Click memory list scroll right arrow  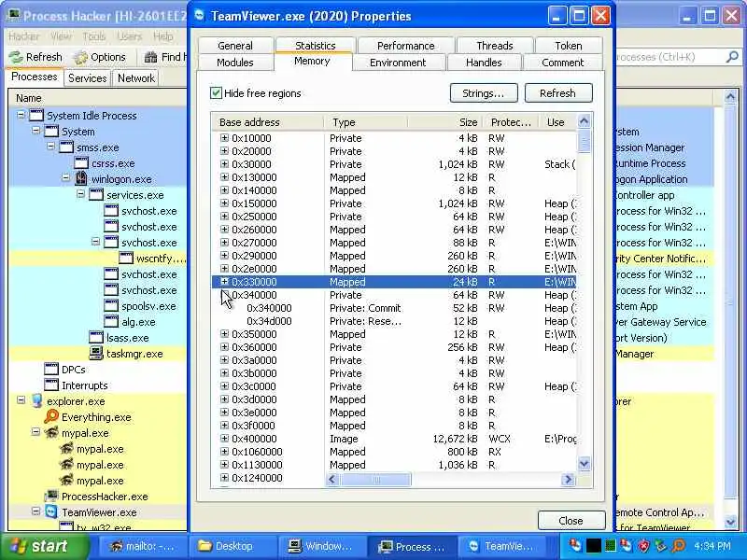pos(568,479)
